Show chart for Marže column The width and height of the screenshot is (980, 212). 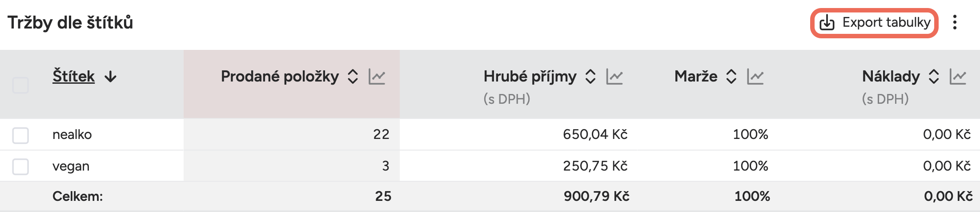click(755, 77)
